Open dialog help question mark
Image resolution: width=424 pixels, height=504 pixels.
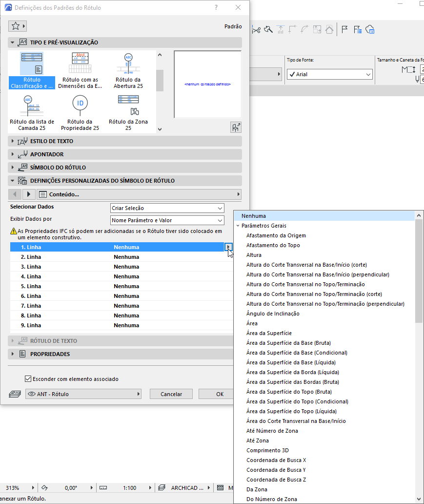click(x=216, y=7)
